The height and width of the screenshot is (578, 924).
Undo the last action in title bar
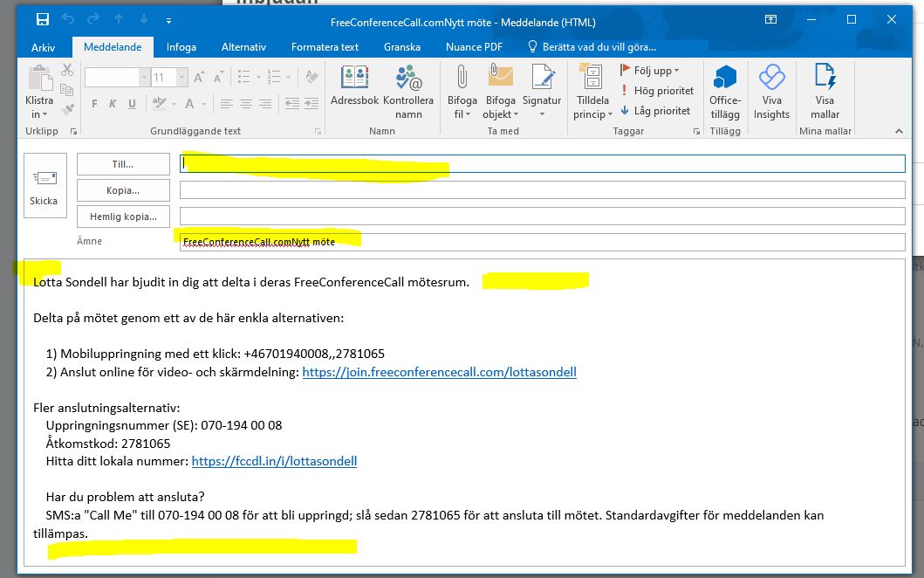coord(68,19)
